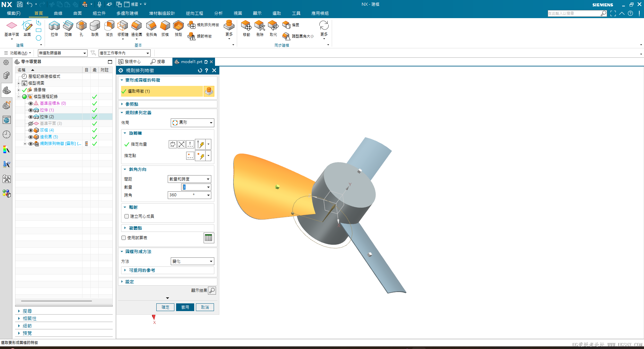Viewport: 644px width, 349px height.
Task: Select the 旋轉 (Revolve) tool
Action: [68, 28]
